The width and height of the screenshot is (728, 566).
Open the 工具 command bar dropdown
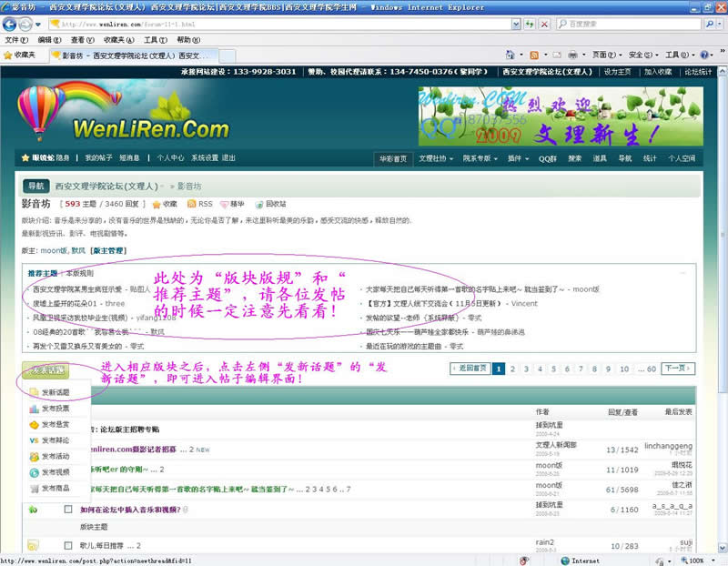(680, 55)
